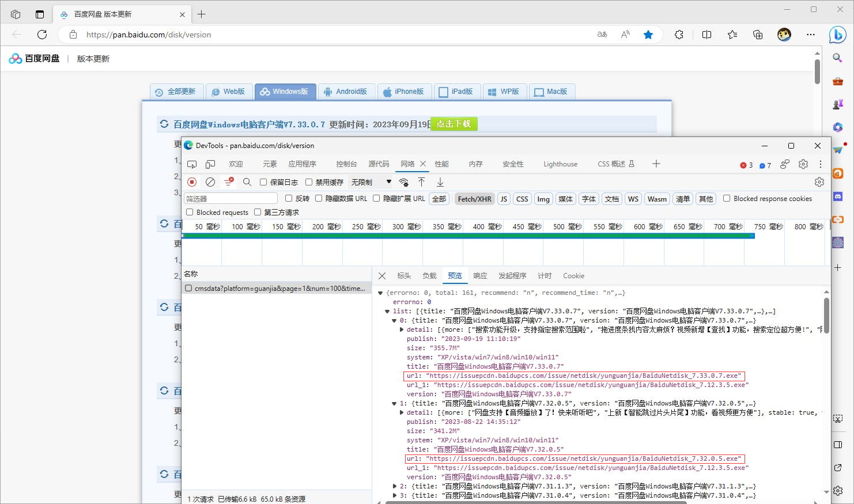Viewport: 854px width, 504px height.
Task: Click the network filter input field
Action: point(230,199)
